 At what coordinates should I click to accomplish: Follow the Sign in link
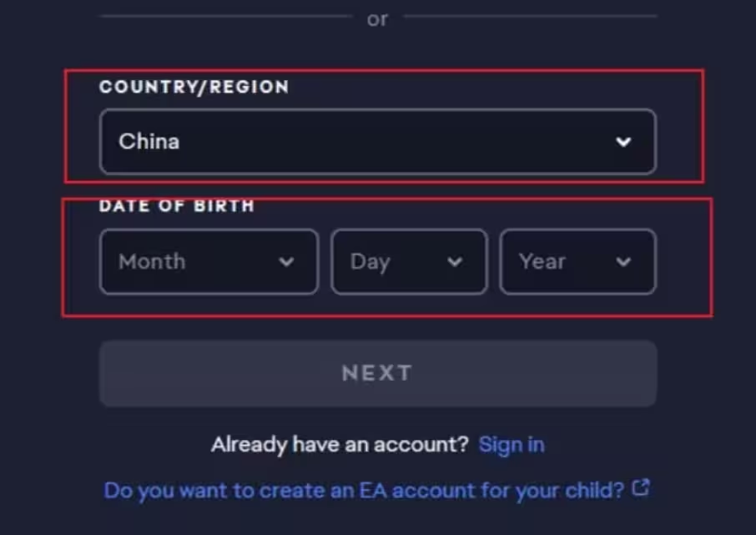512,445
